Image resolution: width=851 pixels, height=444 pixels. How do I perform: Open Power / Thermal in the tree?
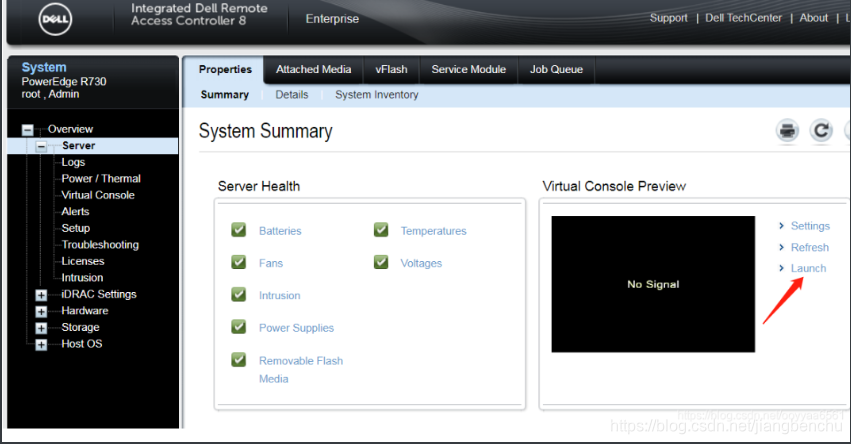point(101,179)
